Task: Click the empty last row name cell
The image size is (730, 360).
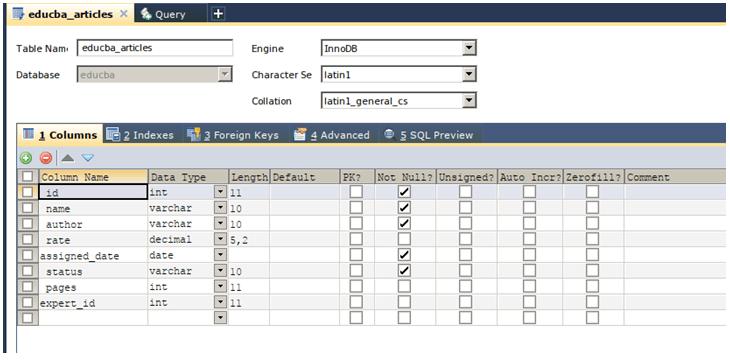Action: click(93, 318)
